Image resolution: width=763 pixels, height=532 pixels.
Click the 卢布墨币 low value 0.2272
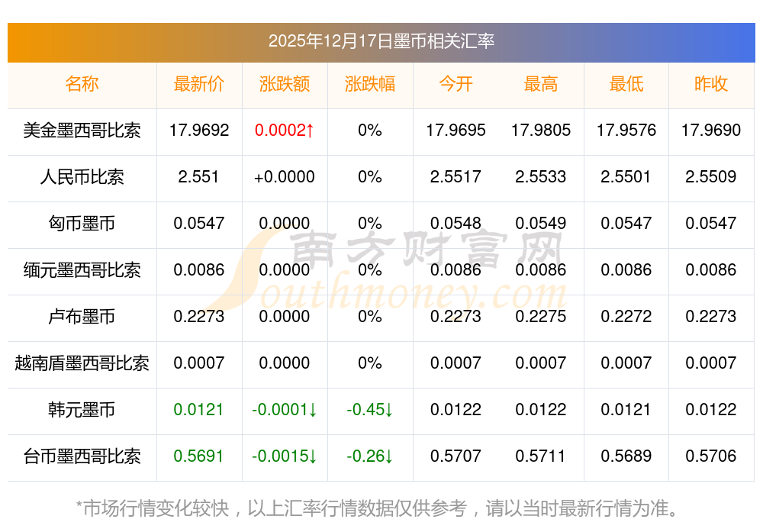tap(626, 317)
